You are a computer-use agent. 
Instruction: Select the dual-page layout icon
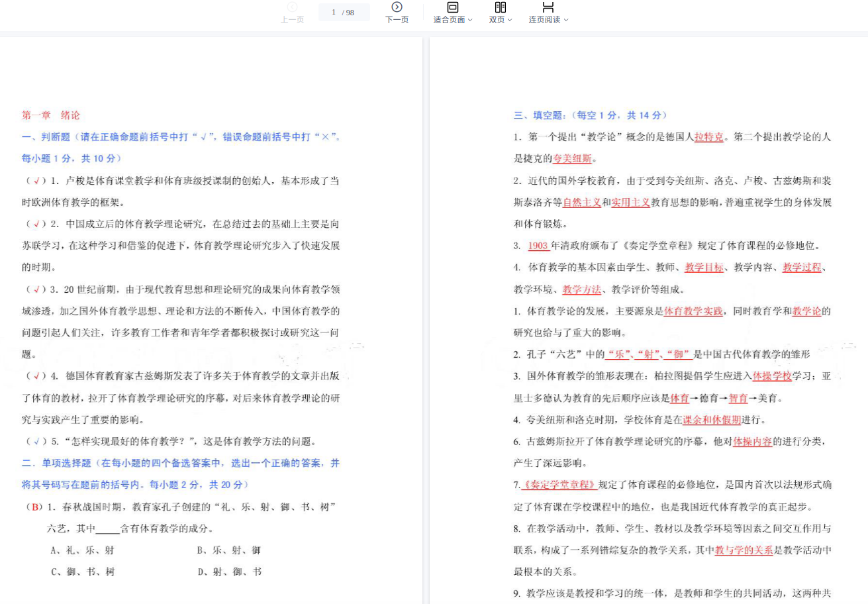[x=501, y=7]
